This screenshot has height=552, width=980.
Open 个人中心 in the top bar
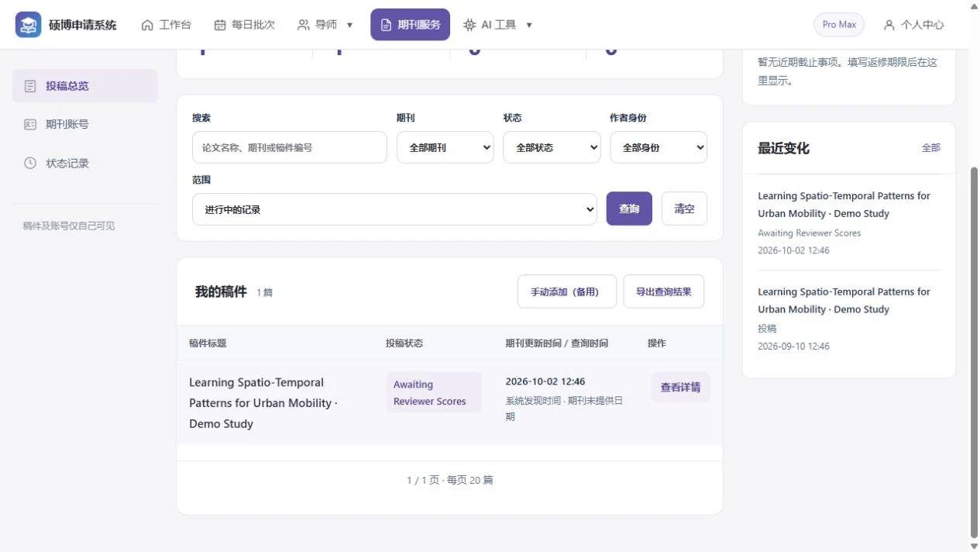click(x=914, y=25)
